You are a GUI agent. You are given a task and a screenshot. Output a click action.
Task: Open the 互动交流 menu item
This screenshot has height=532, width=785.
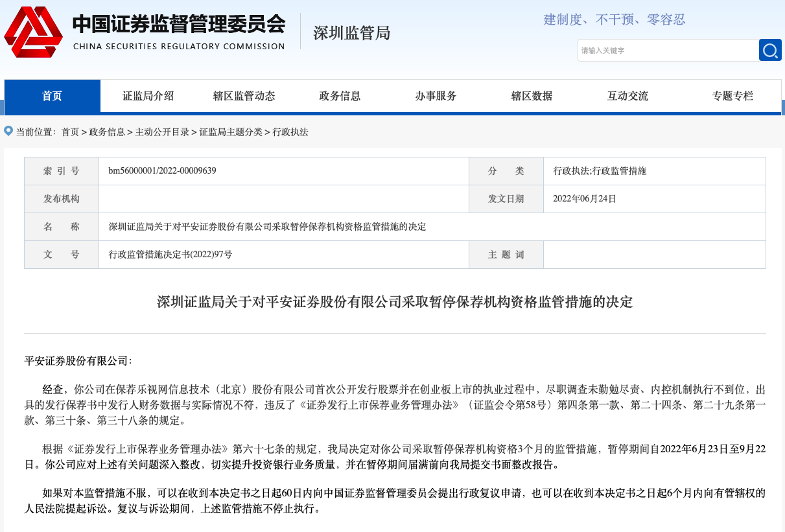pos(628,96)
